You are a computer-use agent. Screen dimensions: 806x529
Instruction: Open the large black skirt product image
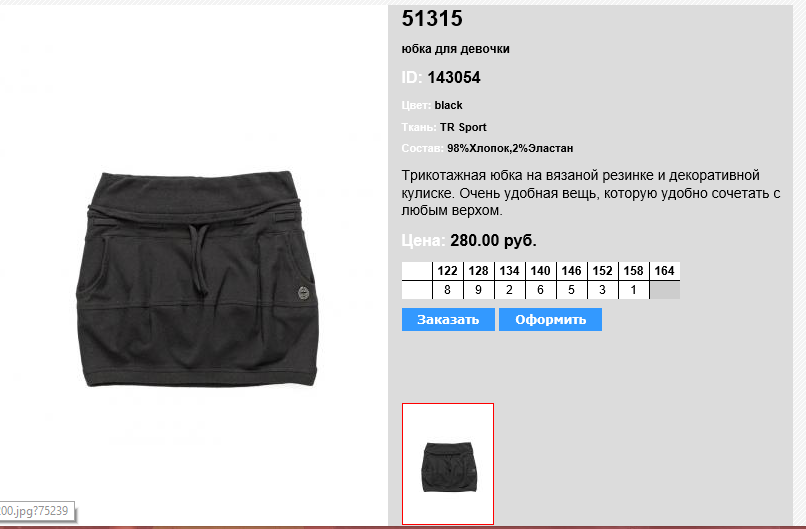tap(198, 279)
